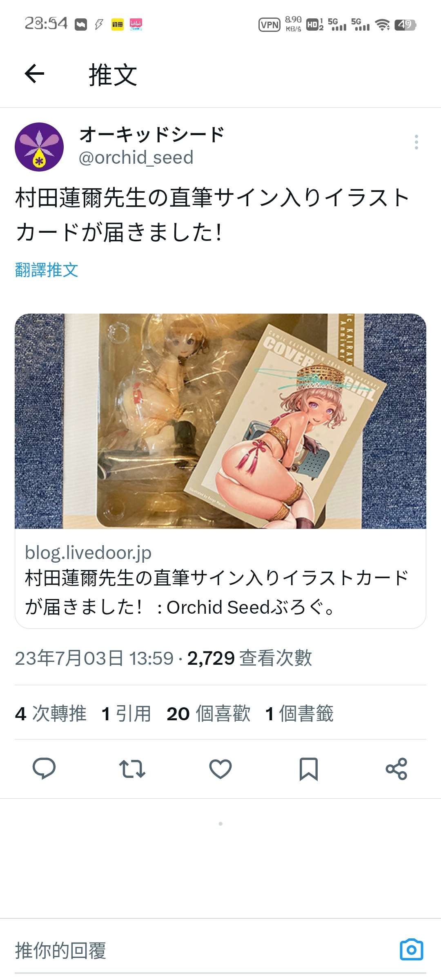This screenshot has height=980, width=441.
Task: Open the blog.livedoor.jp link card title
Action: (x=216, y=592)
